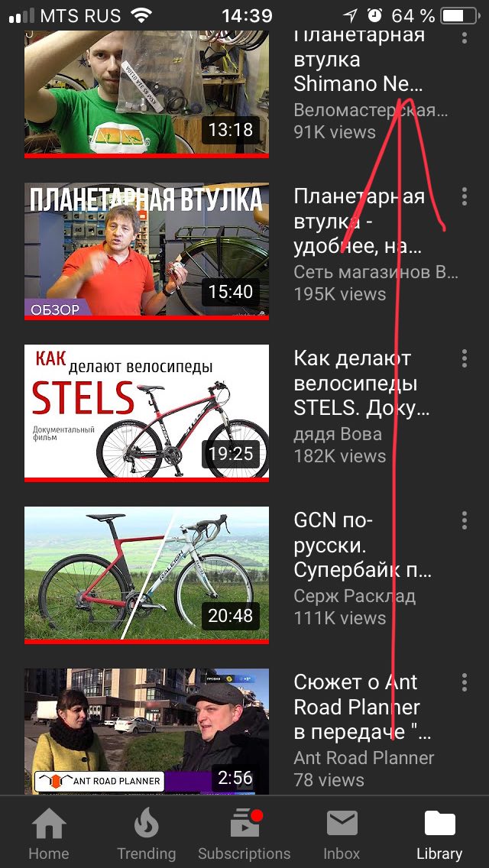Image resolution: width=489 pixels, height=868 pixels.
Task: Tap the Trending flame icon
Action: 146,823
